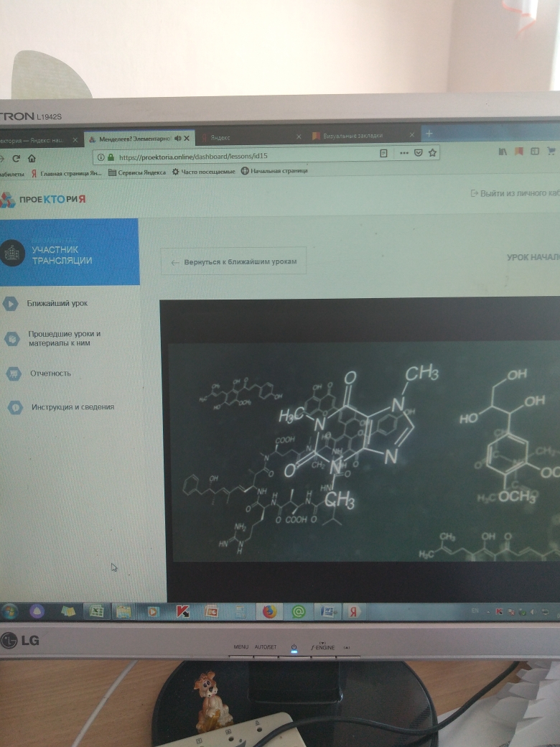Reload the current page

16,158
